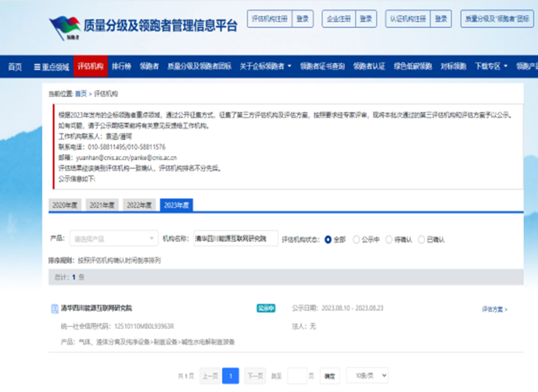The image size is (538, 392).
Task: Open the 10条/页 page size dropdown
Action: coord(367,375)
